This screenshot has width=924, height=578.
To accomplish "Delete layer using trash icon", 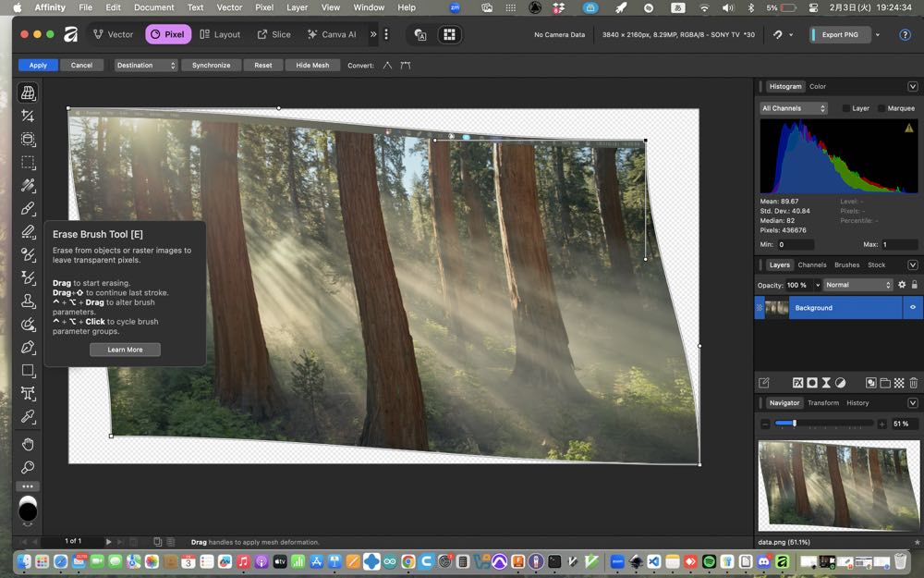I will [x=913, y=383].
